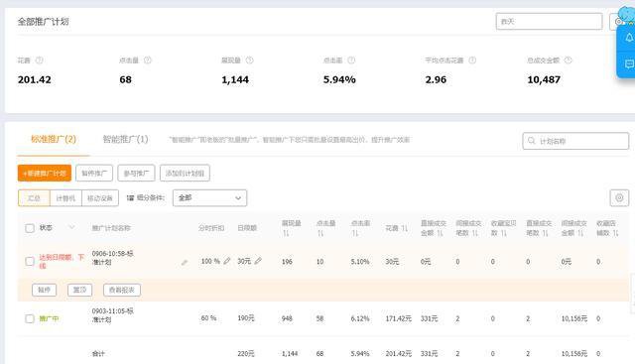The image size is (635, 364).
Task: Open help tooltip next to 点击率 metric
Action: pos(351,61)
